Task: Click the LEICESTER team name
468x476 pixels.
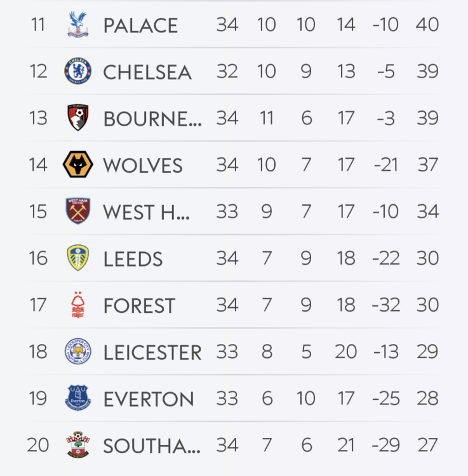Action: pos(152,352)
